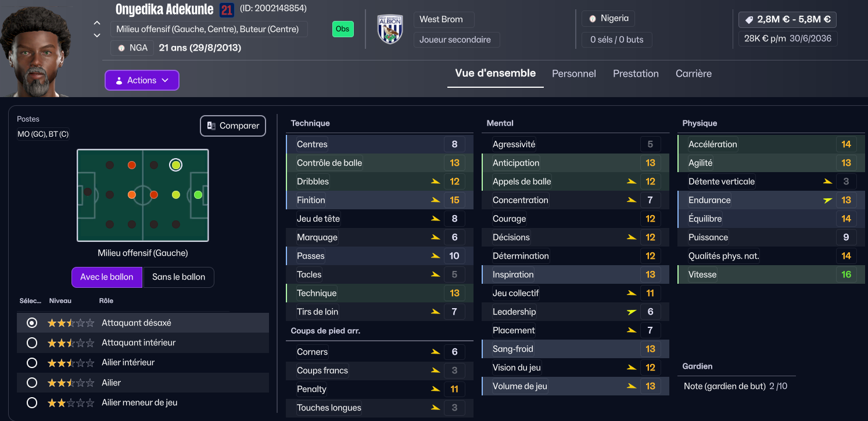Select the Attaquant intérieur role radio button

(x=32, y=343)
